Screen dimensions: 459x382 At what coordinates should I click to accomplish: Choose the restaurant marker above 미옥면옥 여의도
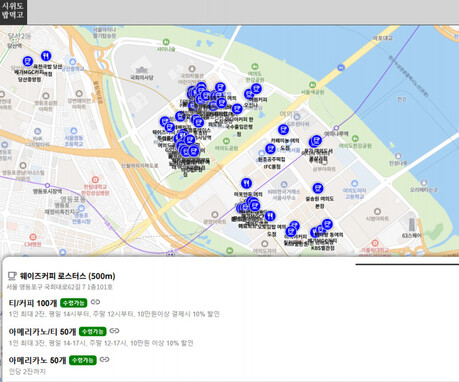point(246,183)
